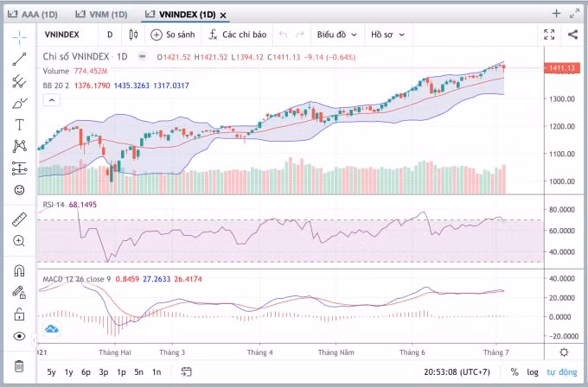
Task: Switch to AAA (1D) tab
Action: 33,15
